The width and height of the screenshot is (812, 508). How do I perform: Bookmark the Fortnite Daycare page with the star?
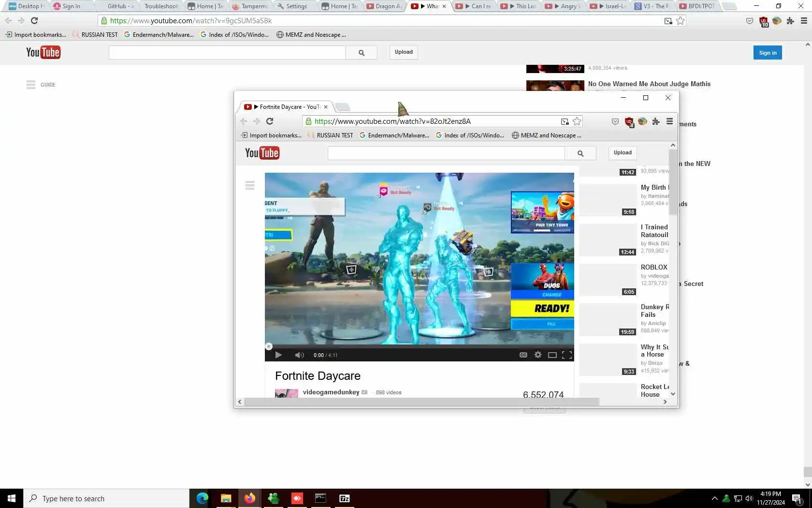click(577, 121)
